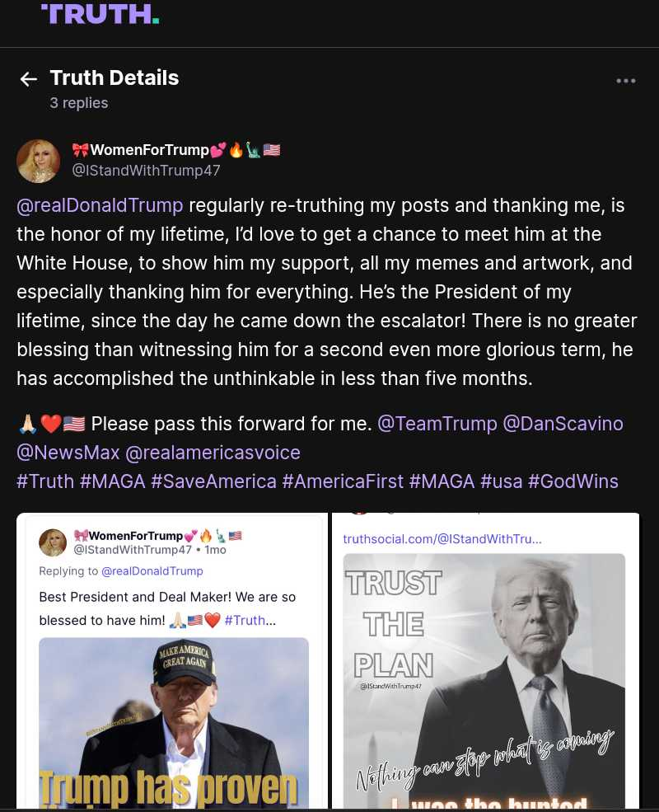Click the truthsocial.com link in right image
This screenshot has width=659, height=812.
[442, 539]
